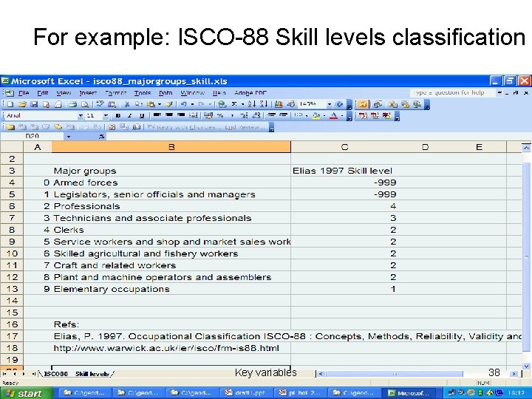532x399 pixels.
Task: Toggle Center alignment for the cell
Action: 169,115
